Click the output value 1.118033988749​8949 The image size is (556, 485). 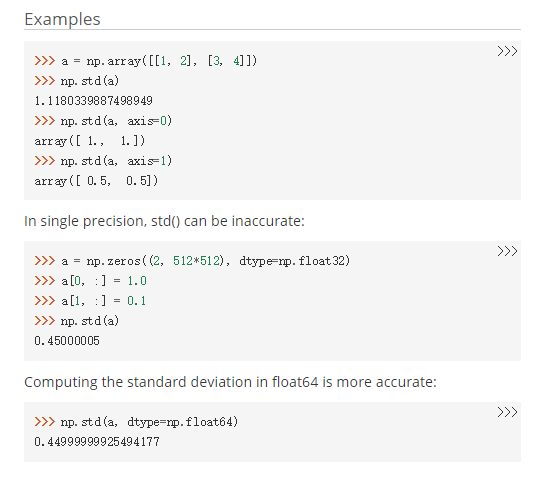pos(93,101)
